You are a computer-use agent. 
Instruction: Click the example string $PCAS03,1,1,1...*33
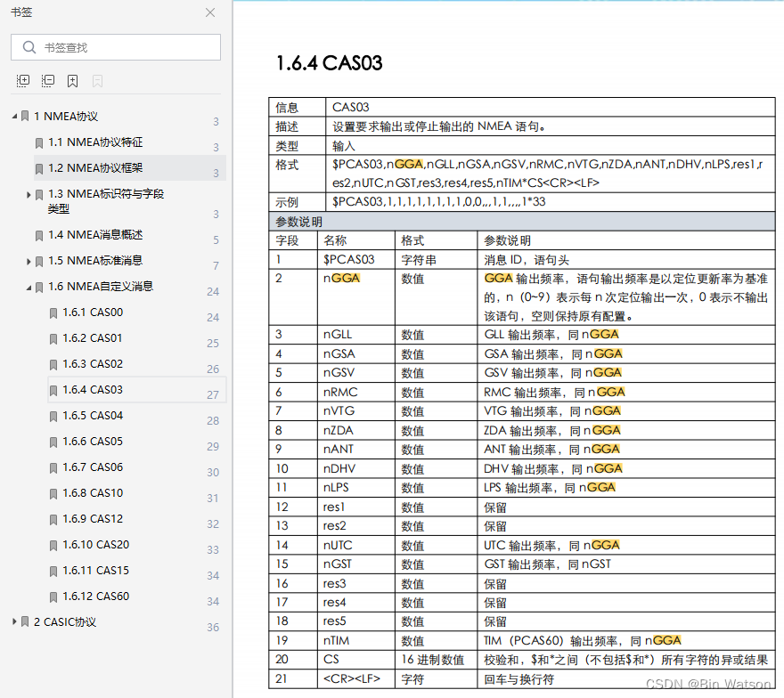tap(439, 202)
